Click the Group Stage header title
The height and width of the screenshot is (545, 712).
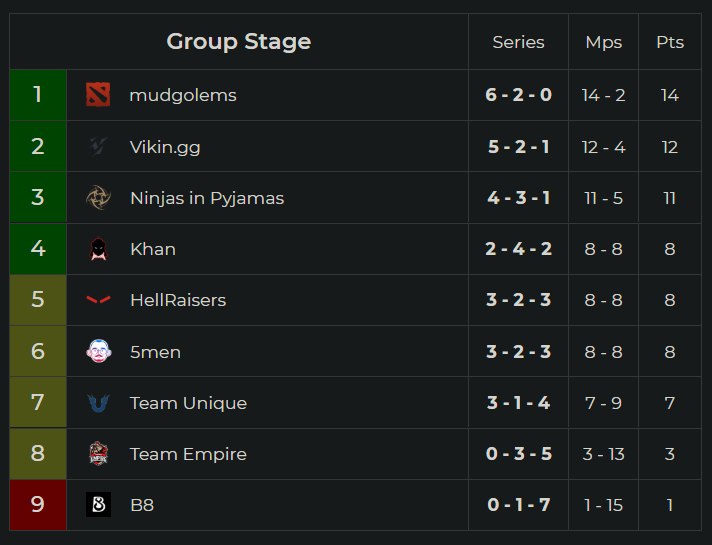238,41
